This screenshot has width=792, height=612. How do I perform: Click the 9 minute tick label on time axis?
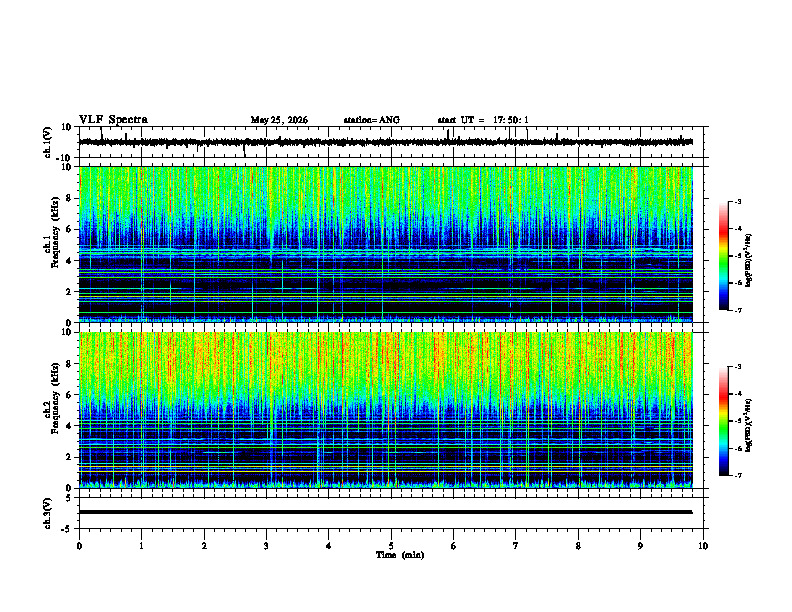(640, 546)
